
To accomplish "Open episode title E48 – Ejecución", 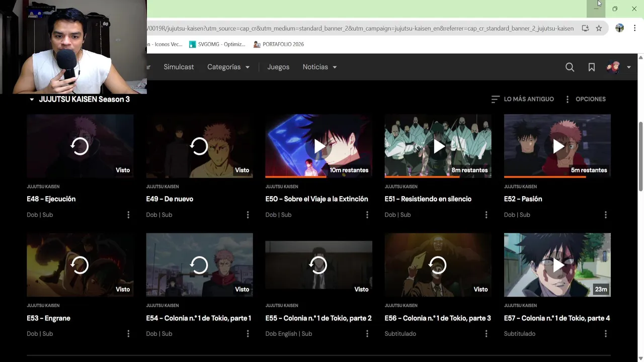I will [x=51, y=199].
